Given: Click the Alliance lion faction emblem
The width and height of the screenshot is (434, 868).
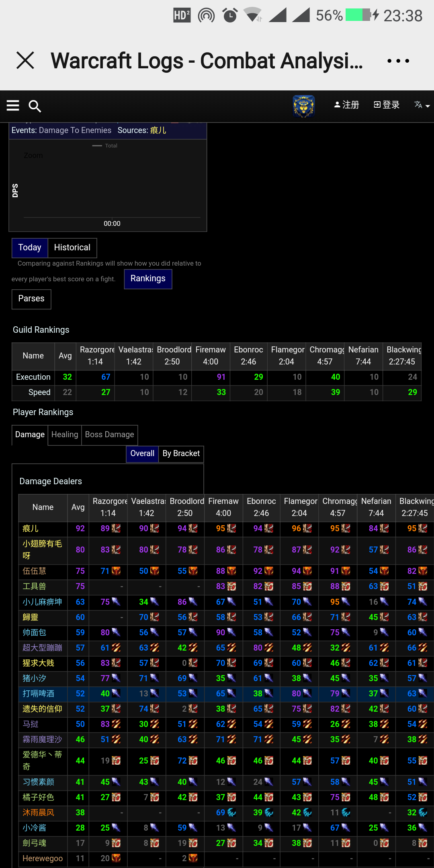Looking at the screenshot, I should tap(303, 106).
